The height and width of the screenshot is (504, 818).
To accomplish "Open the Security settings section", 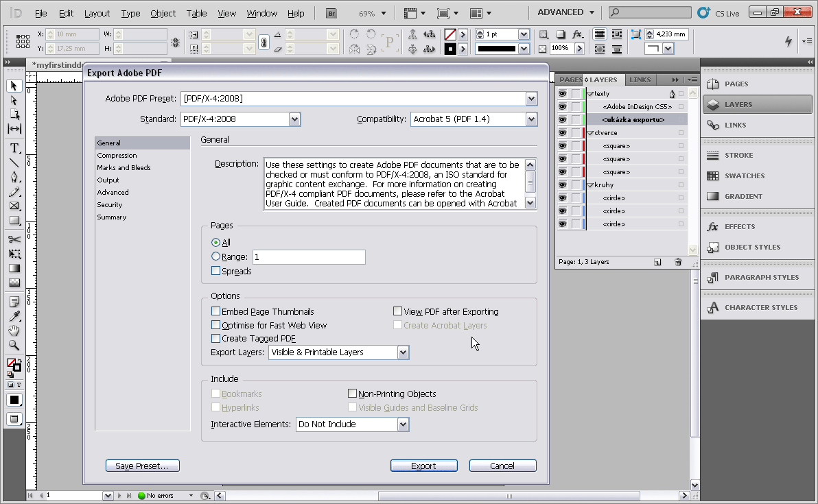I will (110, 205).
